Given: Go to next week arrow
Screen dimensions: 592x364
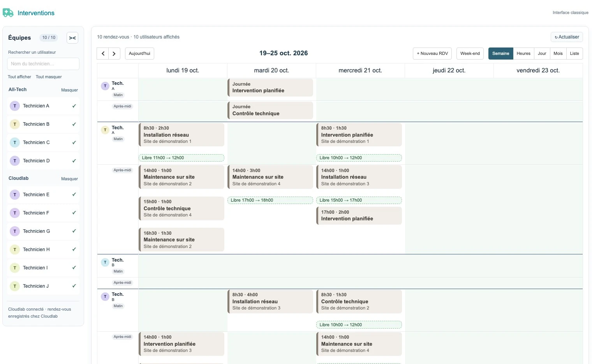Looking at the screenshot, I should (114, 53).
